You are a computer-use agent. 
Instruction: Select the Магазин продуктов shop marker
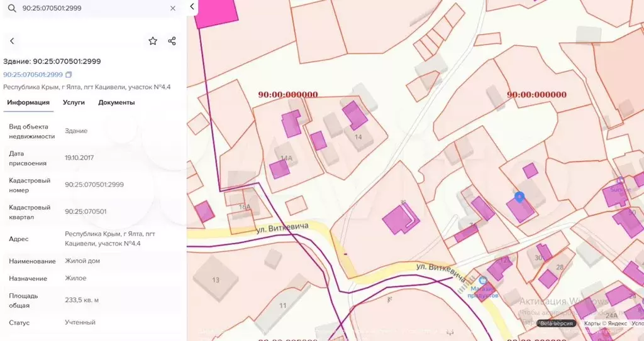483,281
